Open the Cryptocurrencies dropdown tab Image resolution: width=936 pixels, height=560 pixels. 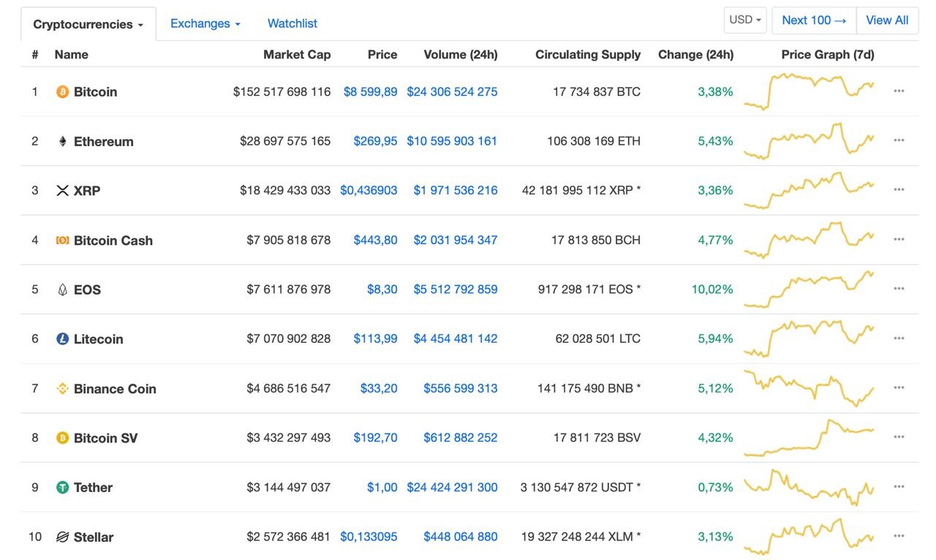click(x=88, y=25)
